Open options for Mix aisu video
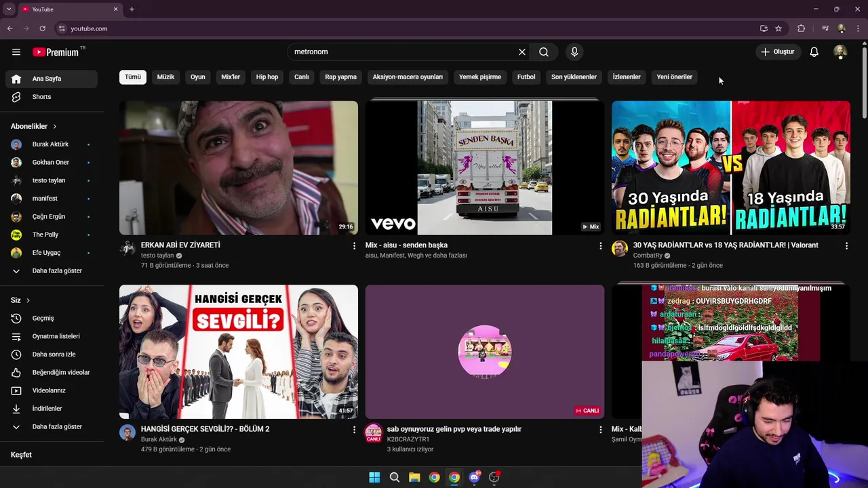This screenshot has height=488, width=868. pos(600,246)
